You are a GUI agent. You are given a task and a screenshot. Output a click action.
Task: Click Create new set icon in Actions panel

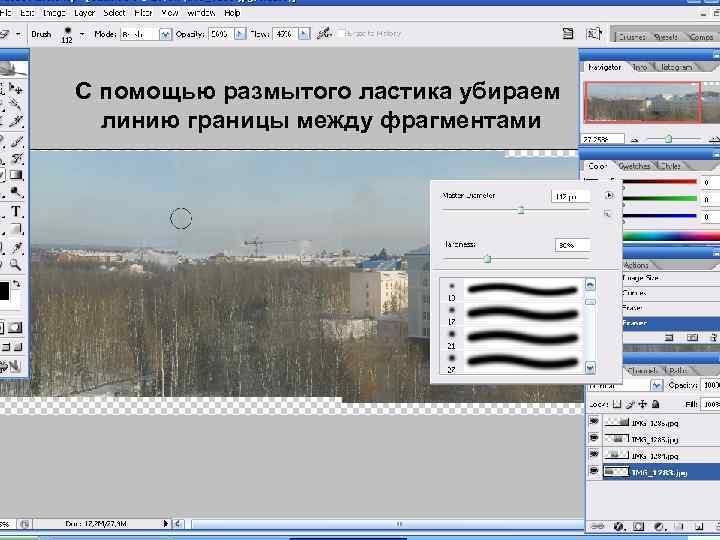click(669, 338)
